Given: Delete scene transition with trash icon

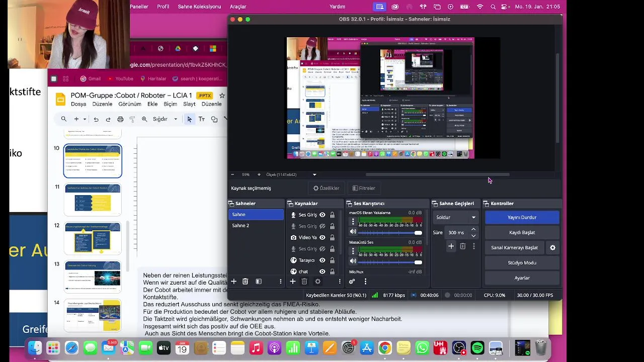Looking at the screenshot, I should [463, 246].
